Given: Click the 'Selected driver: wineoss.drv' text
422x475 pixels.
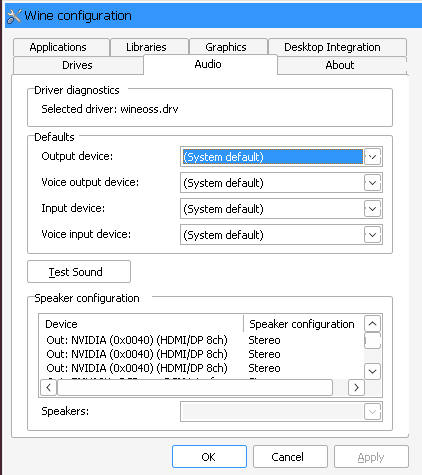Looking at the screenshot, I should (x=110, y=109).
